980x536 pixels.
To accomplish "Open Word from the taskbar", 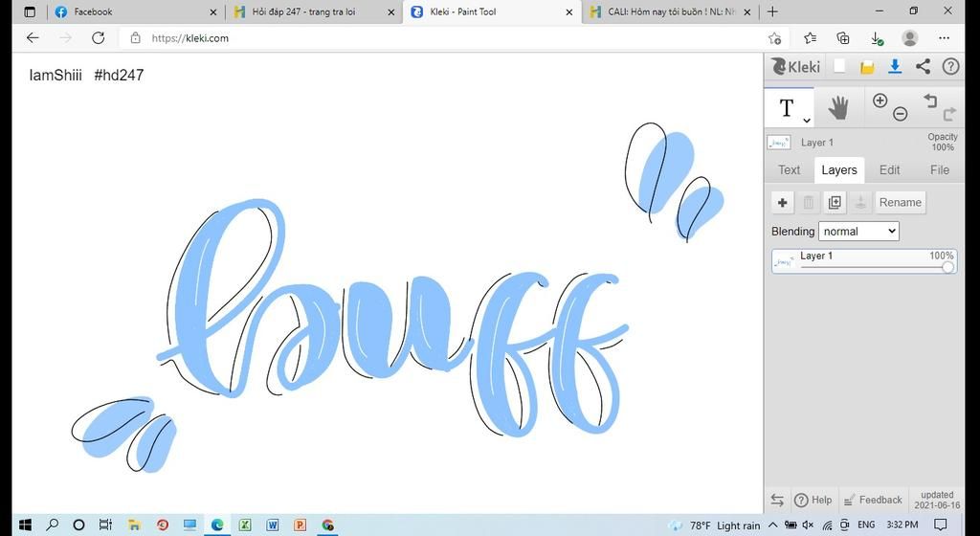I will click(273, 525).
